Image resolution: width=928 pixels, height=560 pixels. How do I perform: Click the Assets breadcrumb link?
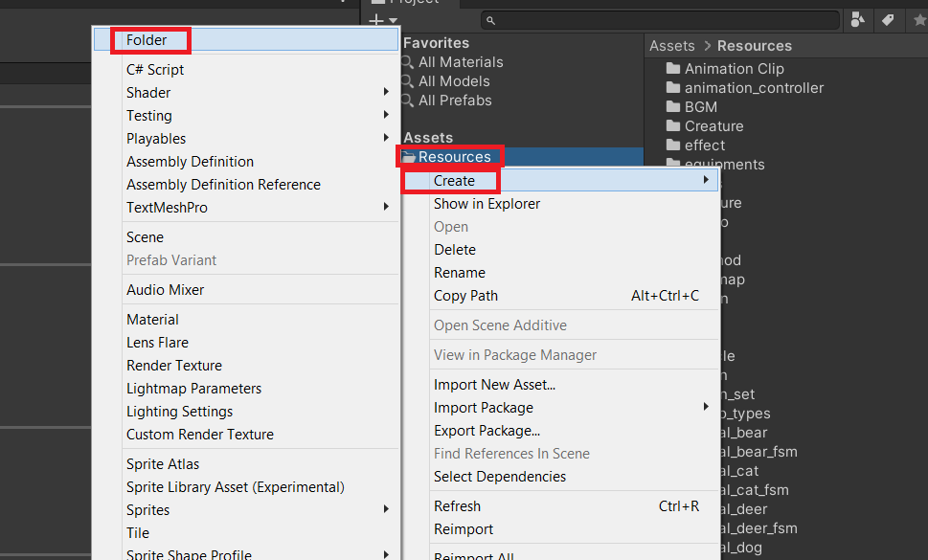click(x=671, y=46)
